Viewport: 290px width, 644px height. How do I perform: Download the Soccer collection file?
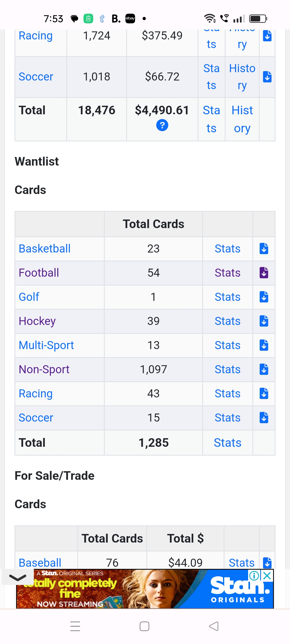267,77
